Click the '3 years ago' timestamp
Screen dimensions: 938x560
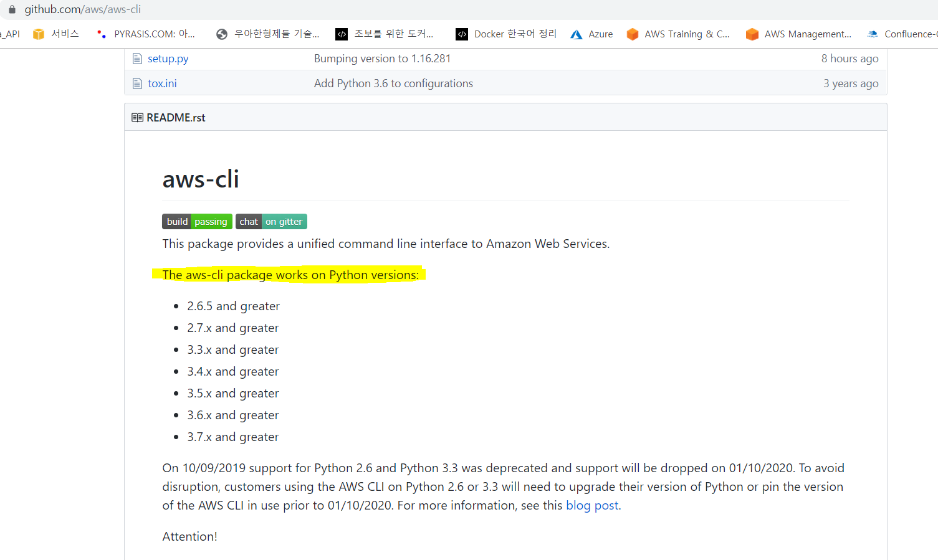click(851, 83)
